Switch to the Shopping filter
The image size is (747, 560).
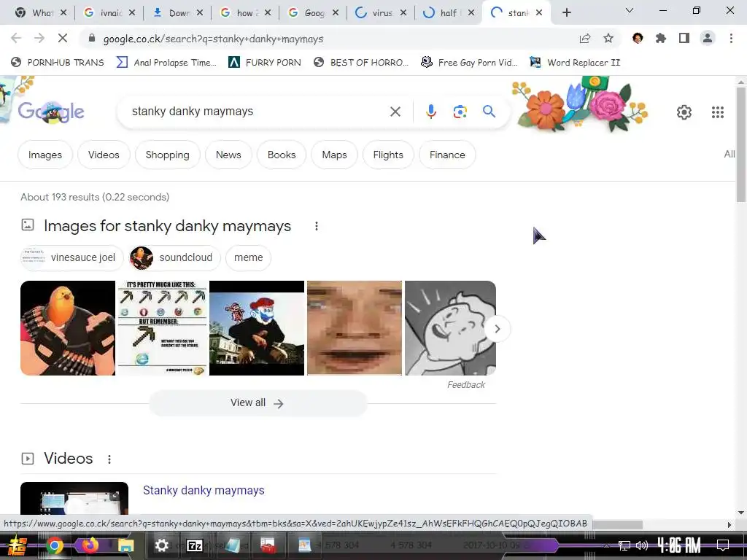click(x=167, y=155)
